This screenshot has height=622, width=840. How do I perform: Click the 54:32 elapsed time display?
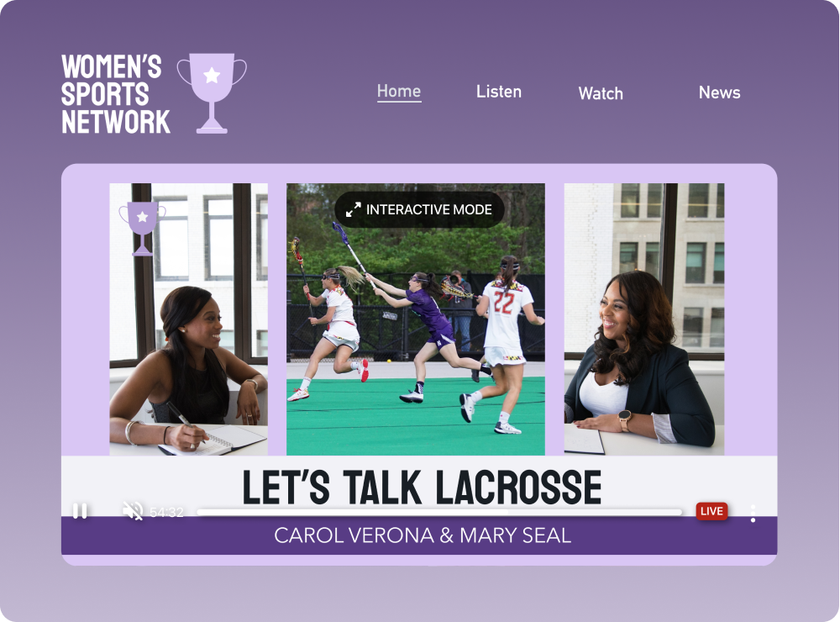(166, 511)
